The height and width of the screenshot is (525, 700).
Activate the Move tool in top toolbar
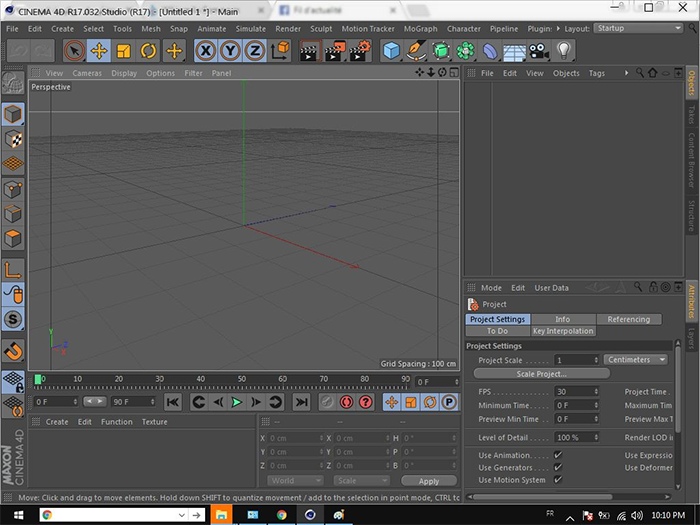99,51
